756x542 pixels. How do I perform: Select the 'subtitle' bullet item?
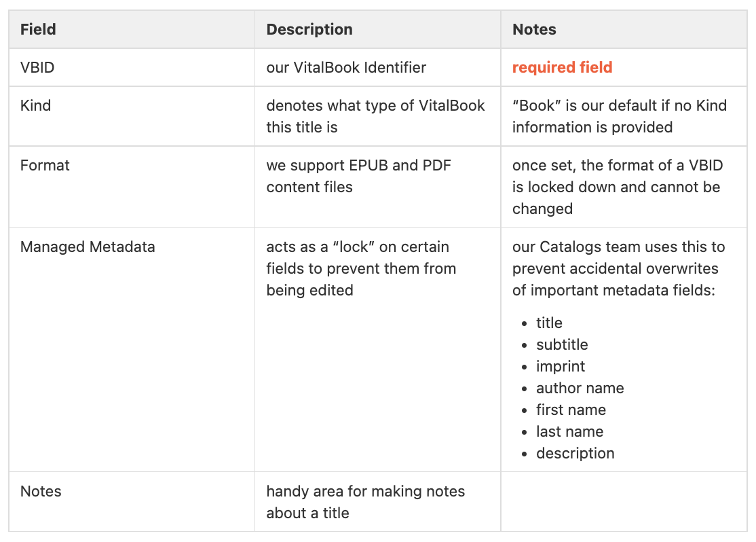(x=562, y=344)
